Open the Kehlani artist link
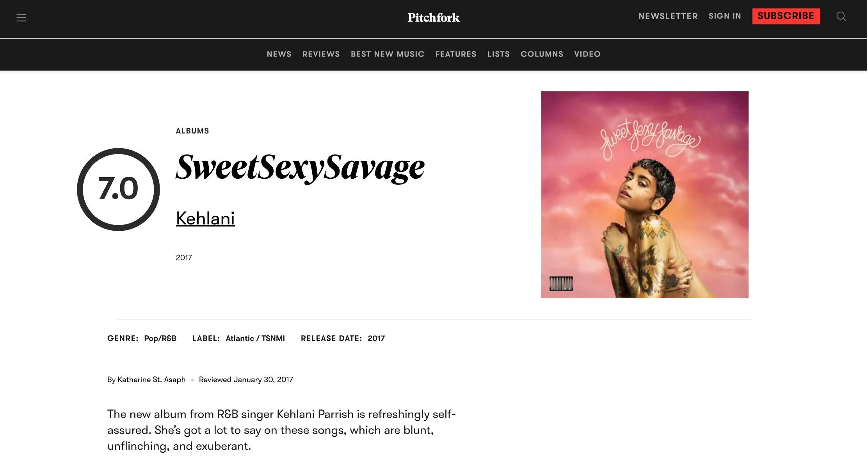868x461 pixels. [205, 218]
